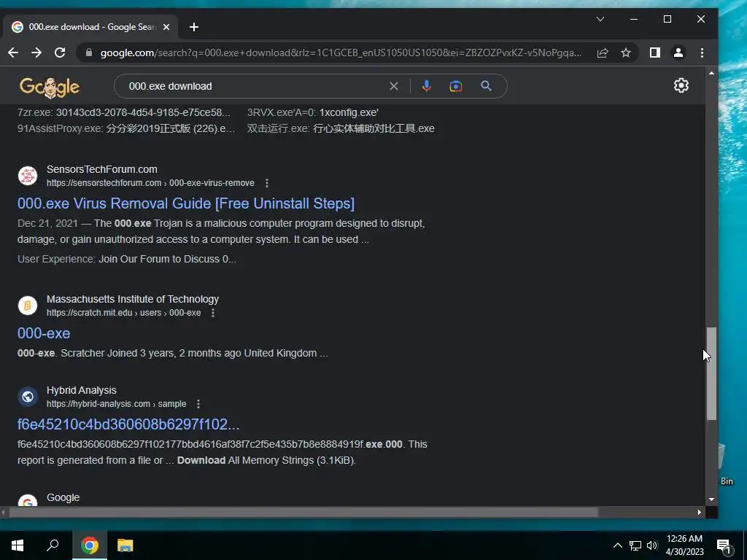Open more options for SensorsTechForum result
The height and width of the screenshot is (560, 747).
click(x=267, y=183)
